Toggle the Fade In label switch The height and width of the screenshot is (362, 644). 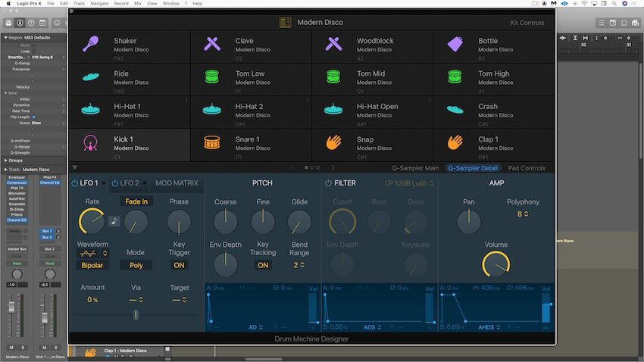click(136, 201)
